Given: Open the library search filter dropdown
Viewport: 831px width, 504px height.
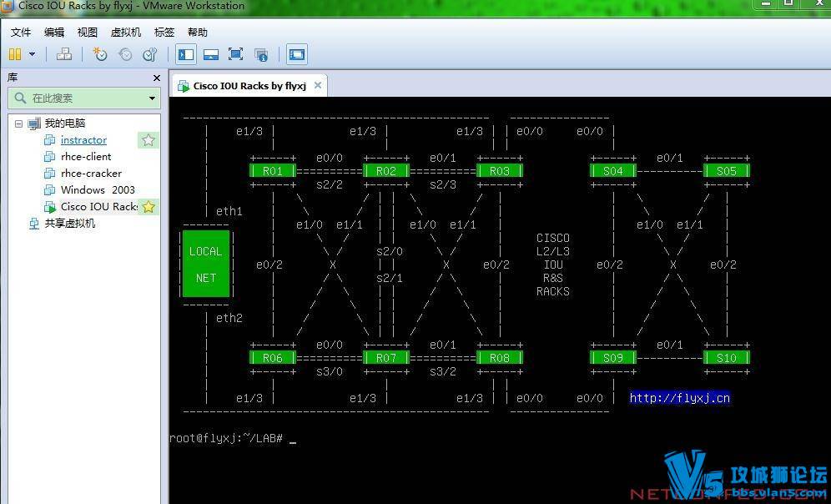Looking at the screenshot, I should point(152,98).
